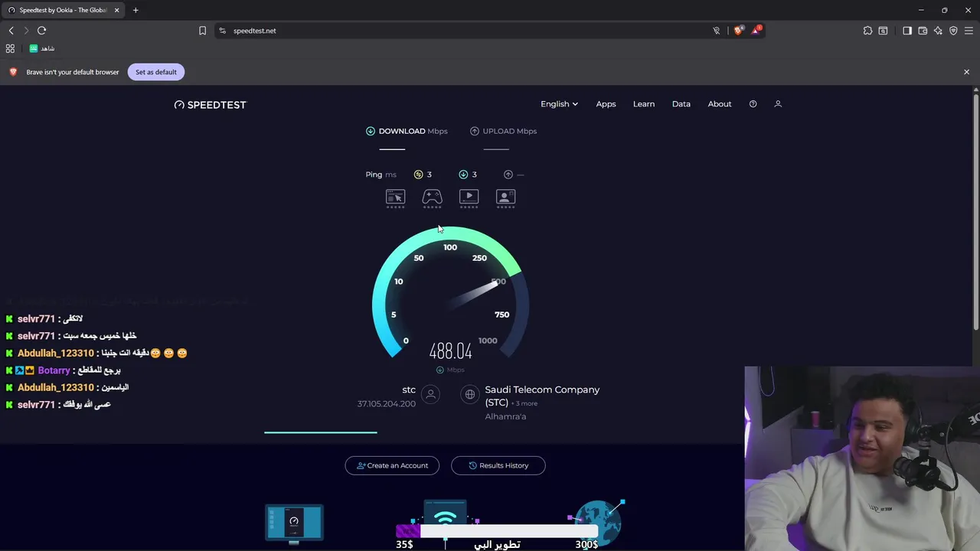Click the Speedtest logo

[x=211, y=105]
